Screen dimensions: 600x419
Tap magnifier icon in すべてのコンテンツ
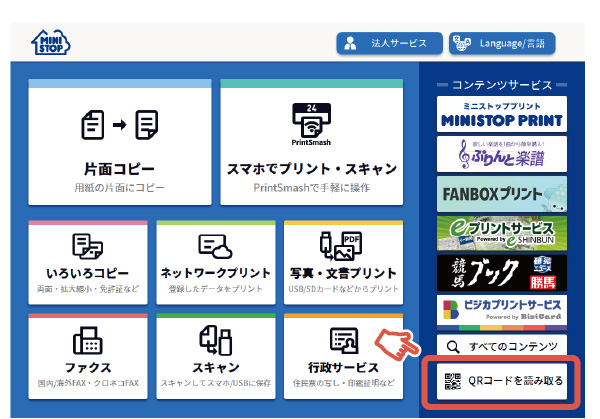tap(453, 347)
